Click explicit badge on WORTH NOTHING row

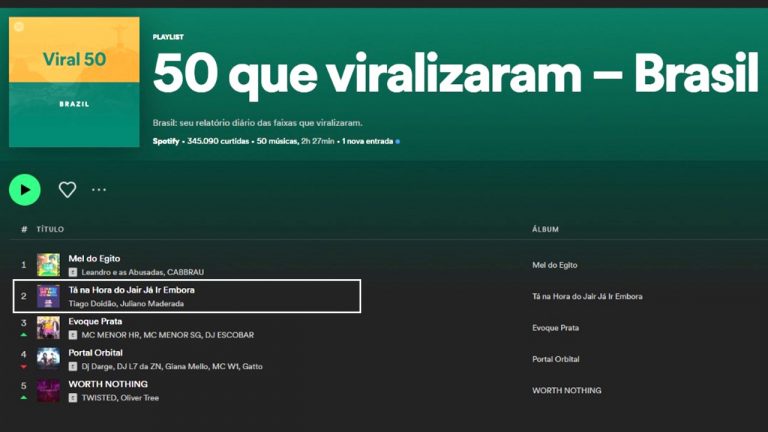tap(73, 398)
